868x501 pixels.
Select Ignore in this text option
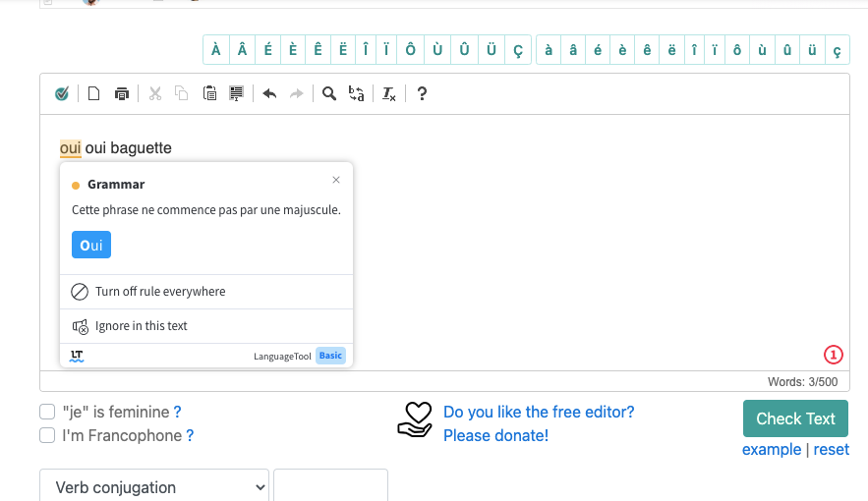(x=205, y=326)
